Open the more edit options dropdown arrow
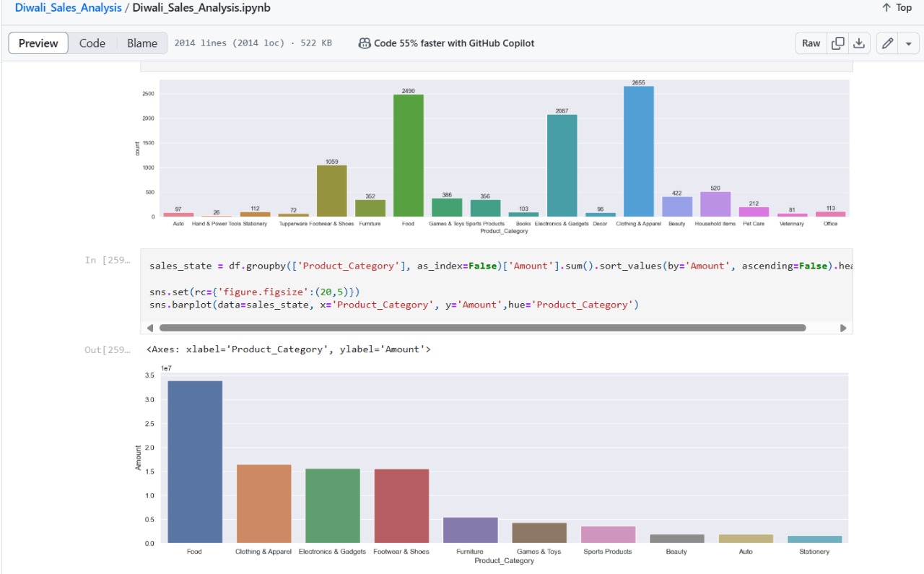 pos(908,43)
